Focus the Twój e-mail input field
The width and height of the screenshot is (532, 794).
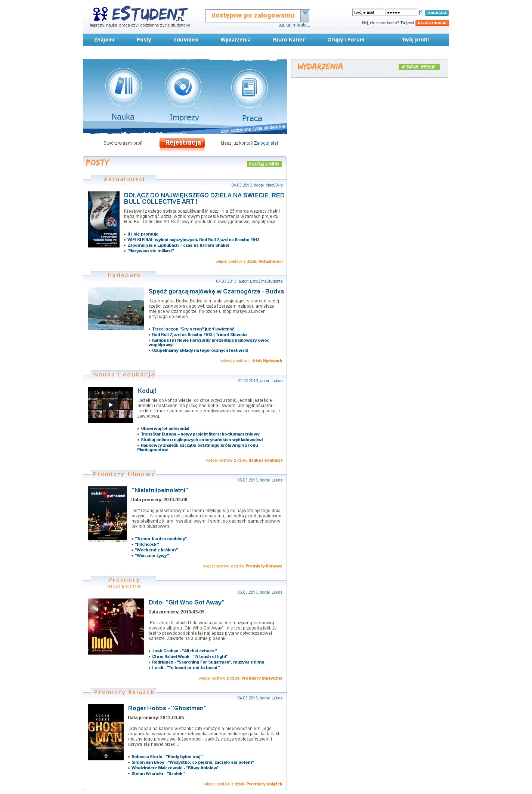point(368,12)
